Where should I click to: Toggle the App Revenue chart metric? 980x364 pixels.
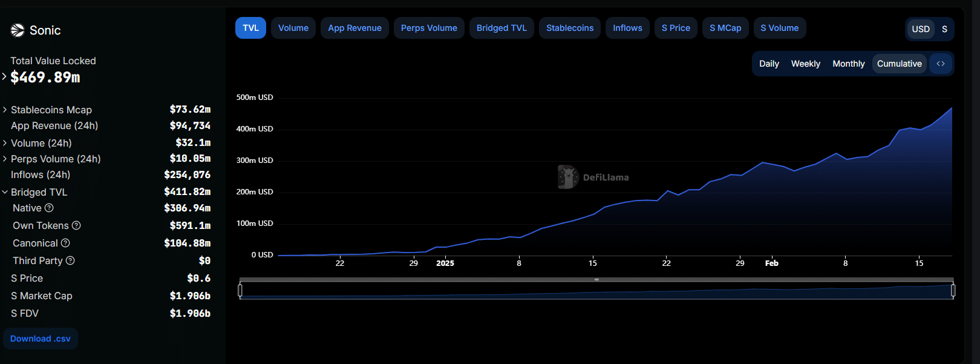click(354, 28)
